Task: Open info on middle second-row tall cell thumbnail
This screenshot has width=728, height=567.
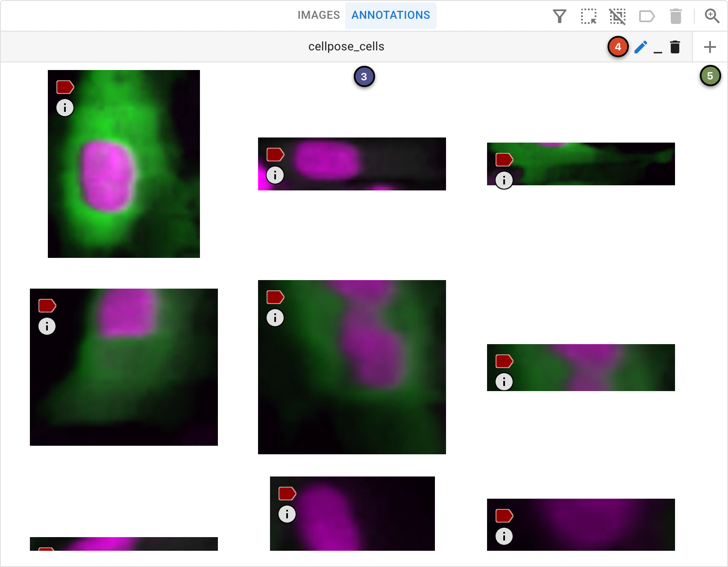Action: (275, 318)
